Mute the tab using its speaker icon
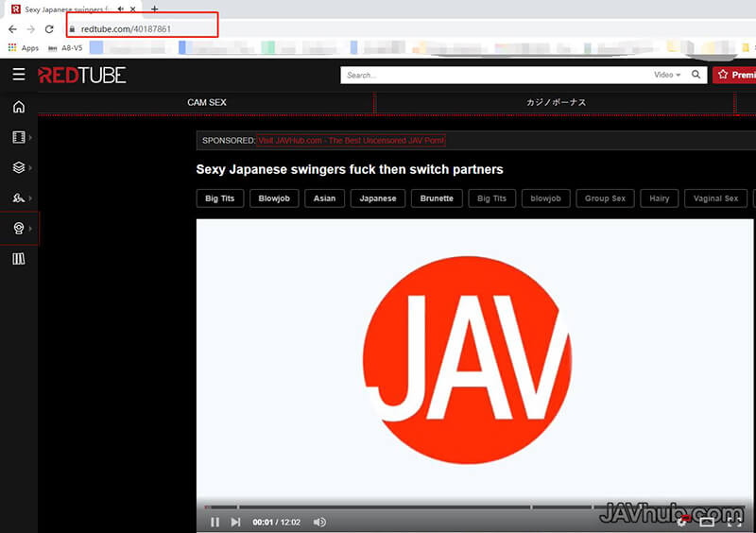This screenshot has height=533, width=756. [x=121, y=9]
